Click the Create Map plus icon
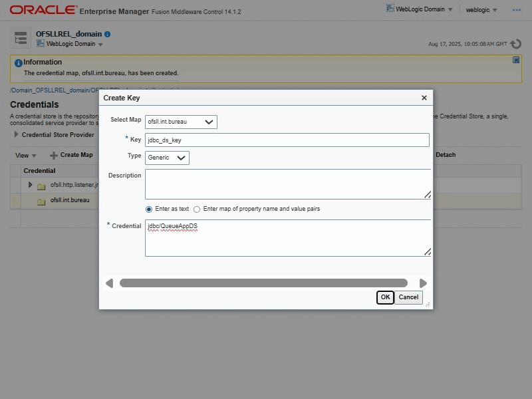This screenshot has height=399, width=532. coord(54,156)
